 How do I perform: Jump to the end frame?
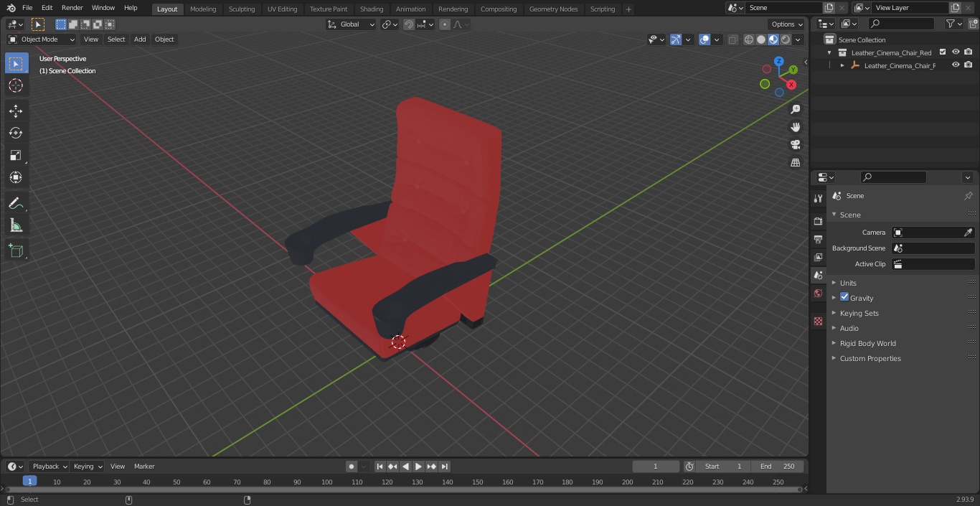[445, 467]
